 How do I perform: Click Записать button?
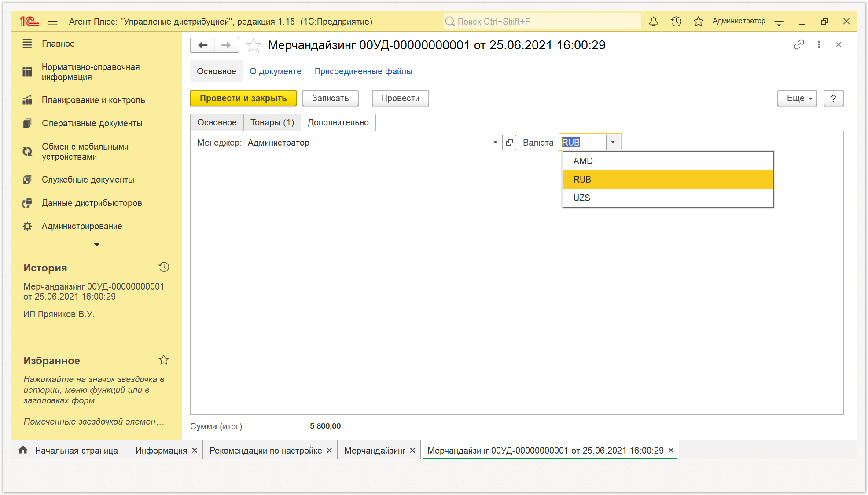coord(331,98)
